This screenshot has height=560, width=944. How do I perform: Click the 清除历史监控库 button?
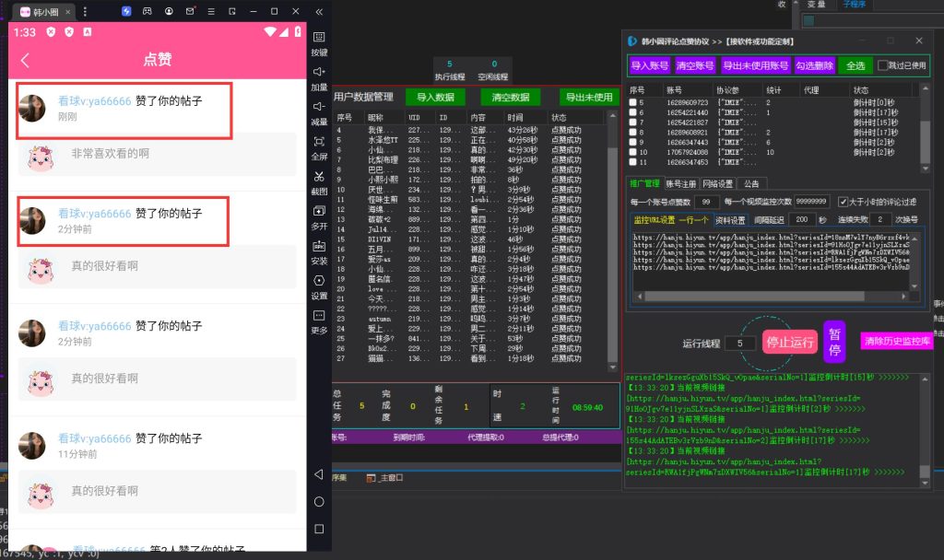point(897,341)
